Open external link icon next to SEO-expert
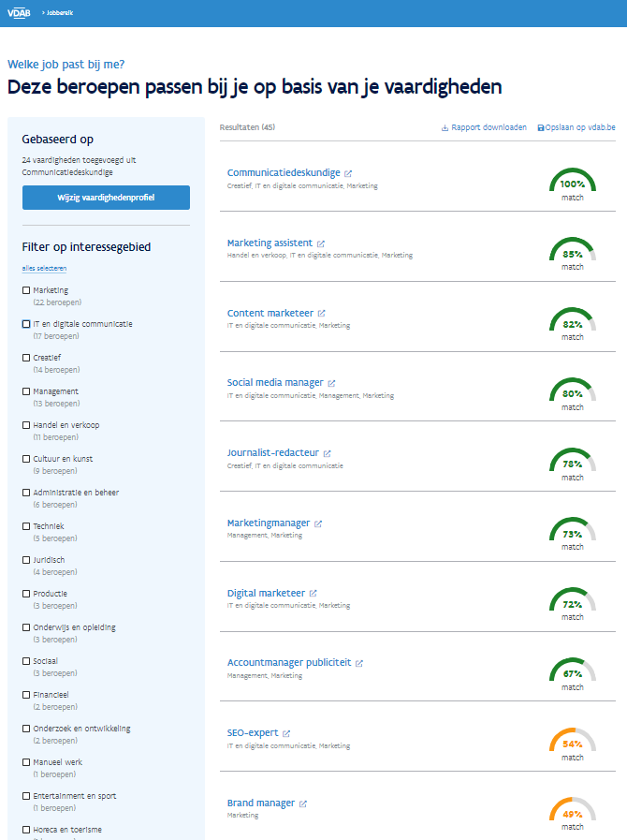This screenshot has width=627, height=840. (x=286, y=733)
